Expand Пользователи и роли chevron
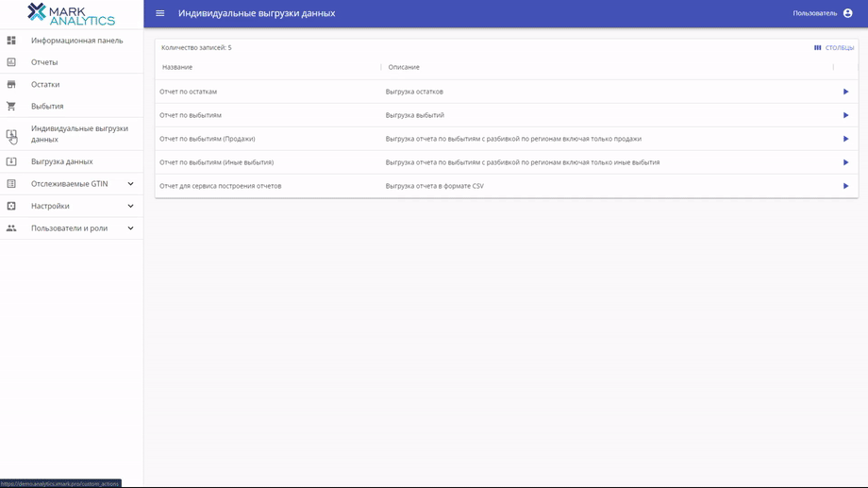 click(x=130, y=228)
